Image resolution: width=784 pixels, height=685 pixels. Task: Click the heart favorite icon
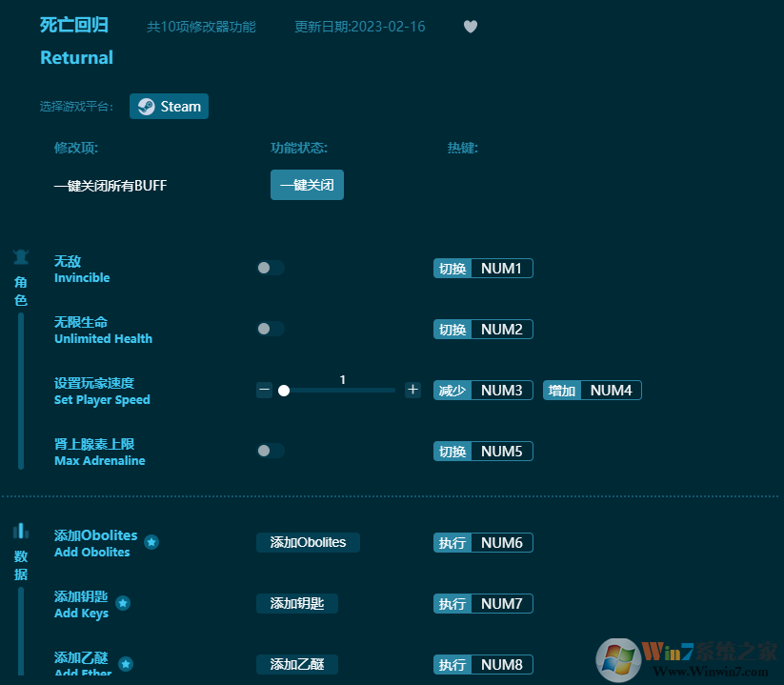click(470, 26)
